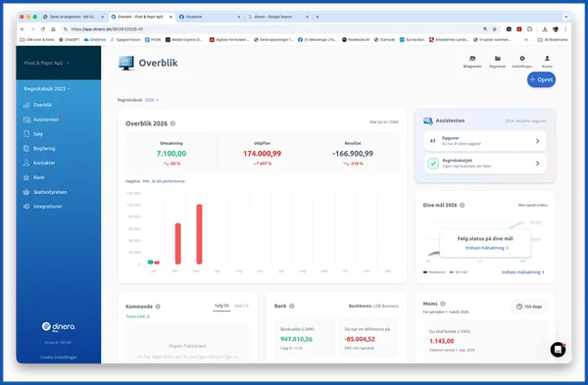Click the Udgifter value 174.000,99

point(262,154)
